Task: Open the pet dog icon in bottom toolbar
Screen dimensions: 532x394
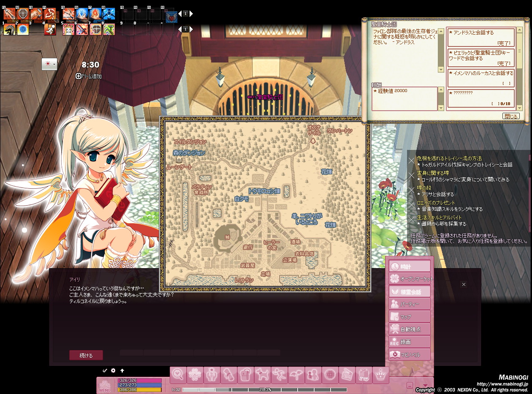Action: point(262,375)
